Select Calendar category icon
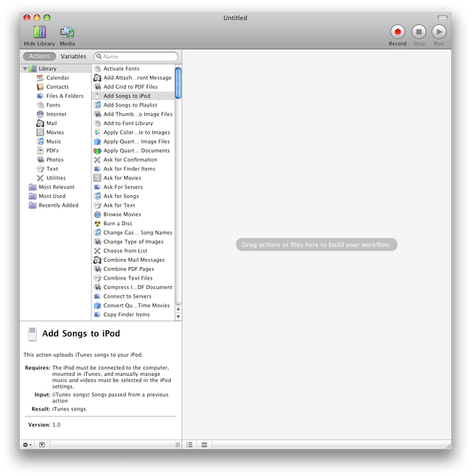 40,78
